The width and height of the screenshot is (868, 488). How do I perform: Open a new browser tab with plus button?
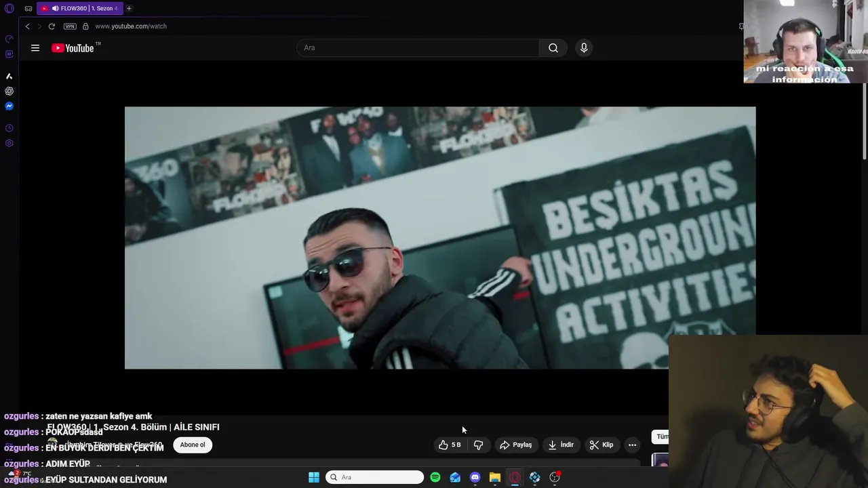(129, 8)
